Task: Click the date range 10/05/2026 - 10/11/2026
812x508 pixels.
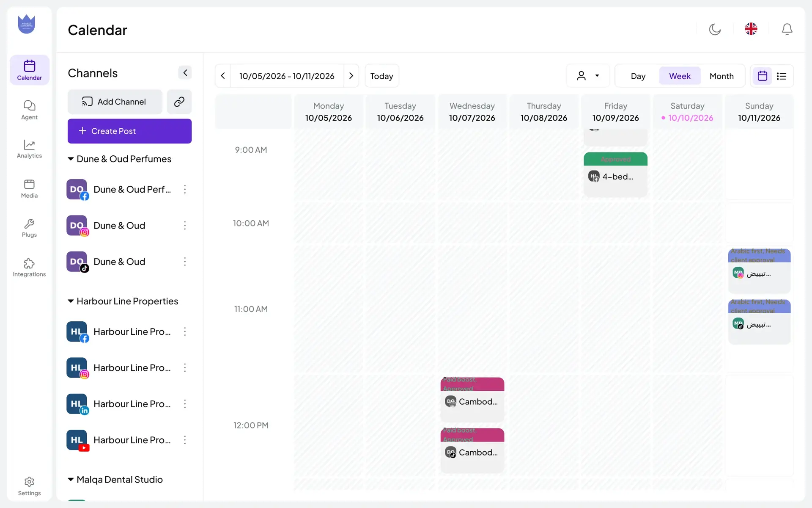Action: pos(287,76)
